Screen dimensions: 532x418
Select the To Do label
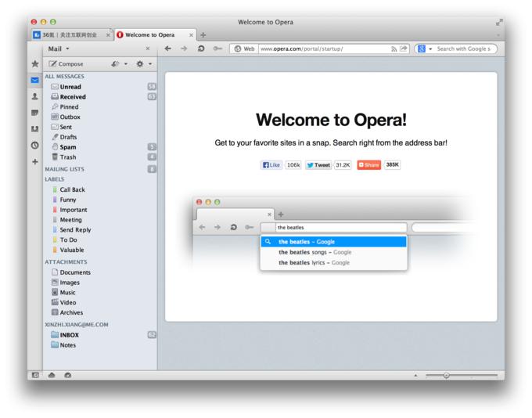coord(100,240)
